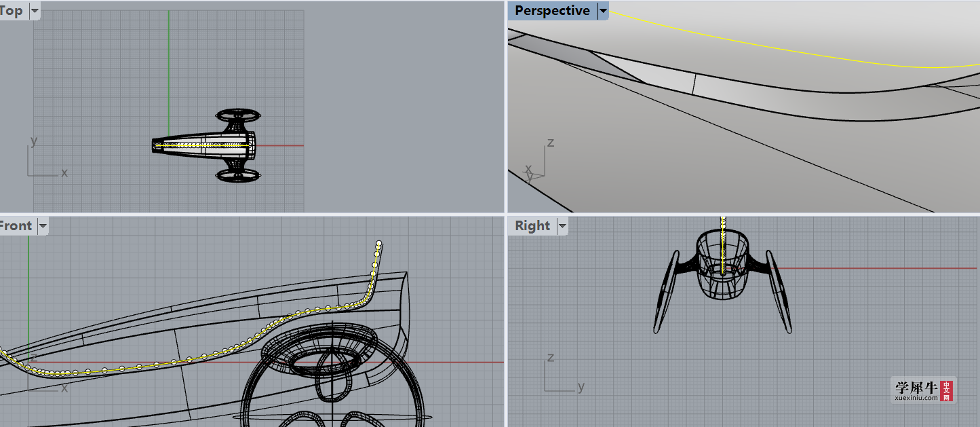980x427 pixels.
Task: Activate the Front viewport by its title
Action: click(x=16, y=225)
